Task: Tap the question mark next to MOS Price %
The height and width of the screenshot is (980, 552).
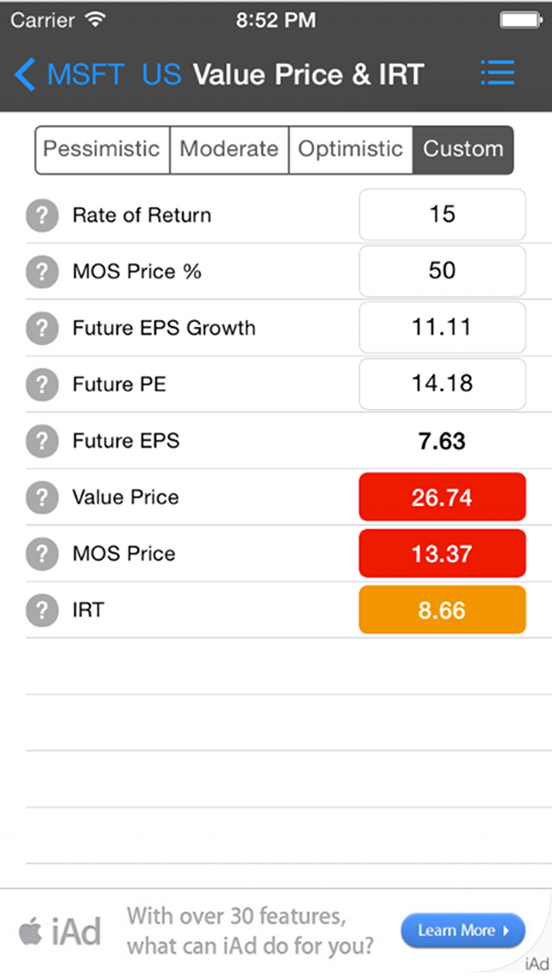Action: pyautogui.click(x=41, y=272)
